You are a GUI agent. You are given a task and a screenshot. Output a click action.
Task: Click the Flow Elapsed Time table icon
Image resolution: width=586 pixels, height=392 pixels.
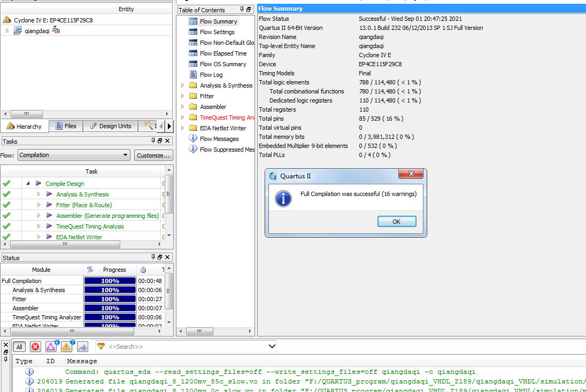193,53
